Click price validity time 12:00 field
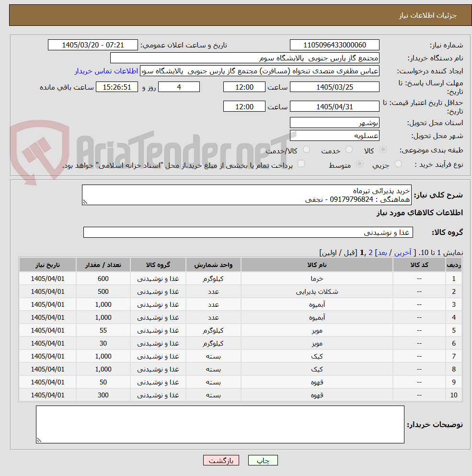This screenshot has height=476, width=472. tap(244, 106)
